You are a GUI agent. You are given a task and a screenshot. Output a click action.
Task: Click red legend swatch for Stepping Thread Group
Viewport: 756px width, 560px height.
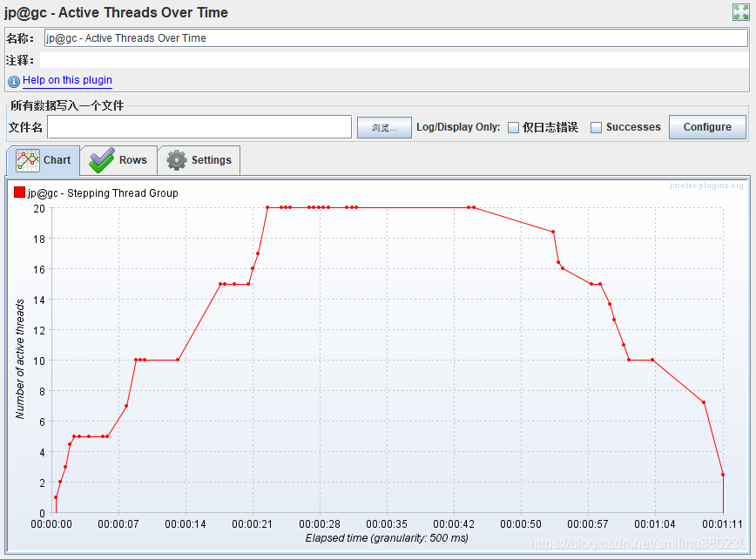(x=19, y=192)
